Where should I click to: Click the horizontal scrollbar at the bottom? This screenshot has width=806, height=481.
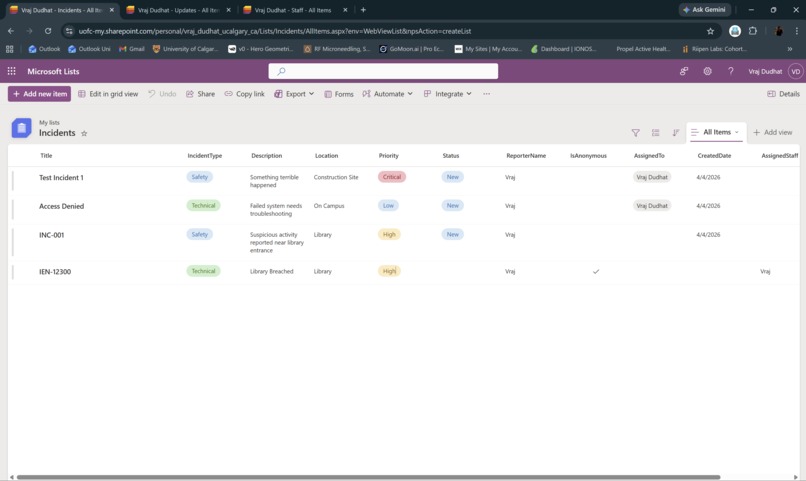(x=368, y=477)
